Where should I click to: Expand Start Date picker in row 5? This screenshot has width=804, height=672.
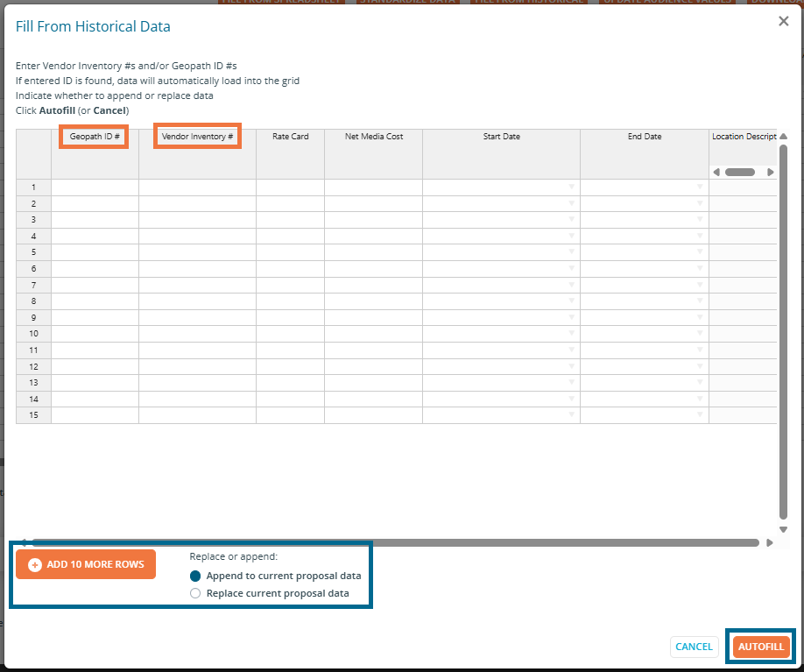(571, 252)
